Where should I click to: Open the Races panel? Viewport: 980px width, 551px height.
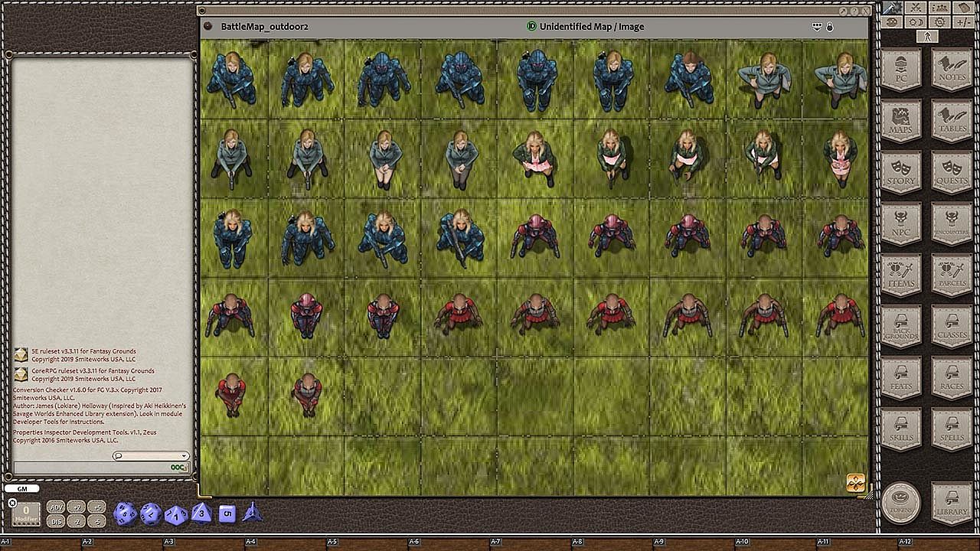(952, 377)
